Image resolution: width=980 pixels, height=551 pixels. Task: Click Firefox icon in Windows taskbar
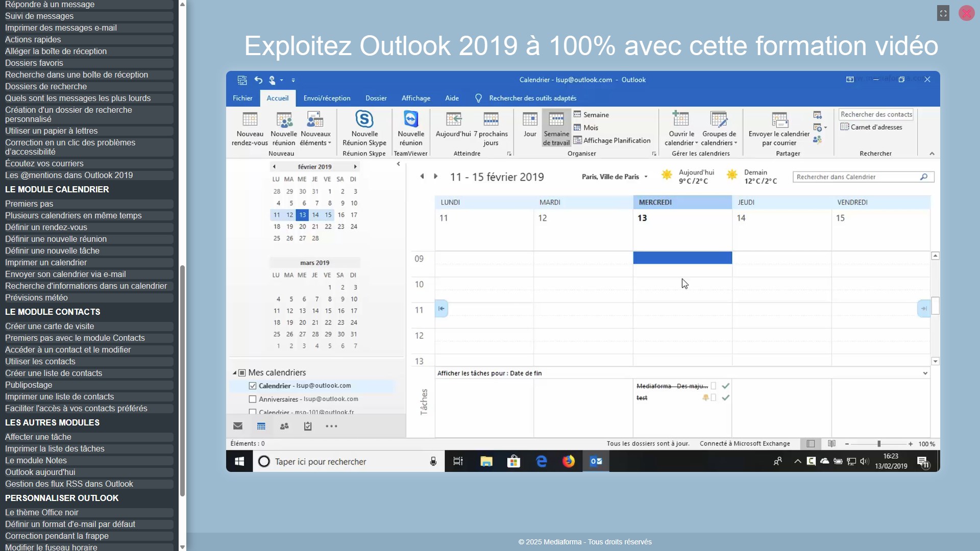[568, 461]
